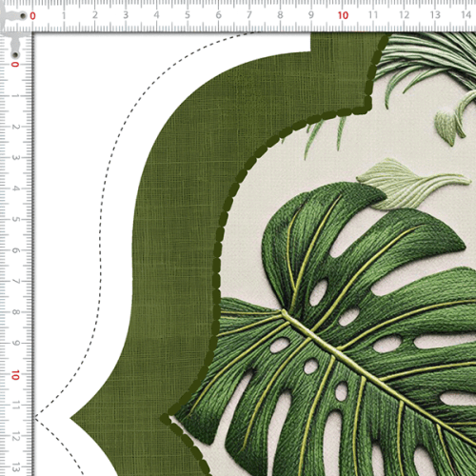Click the red 0 on the horizontal ruler
476x476 pixels.
[32, 15]
